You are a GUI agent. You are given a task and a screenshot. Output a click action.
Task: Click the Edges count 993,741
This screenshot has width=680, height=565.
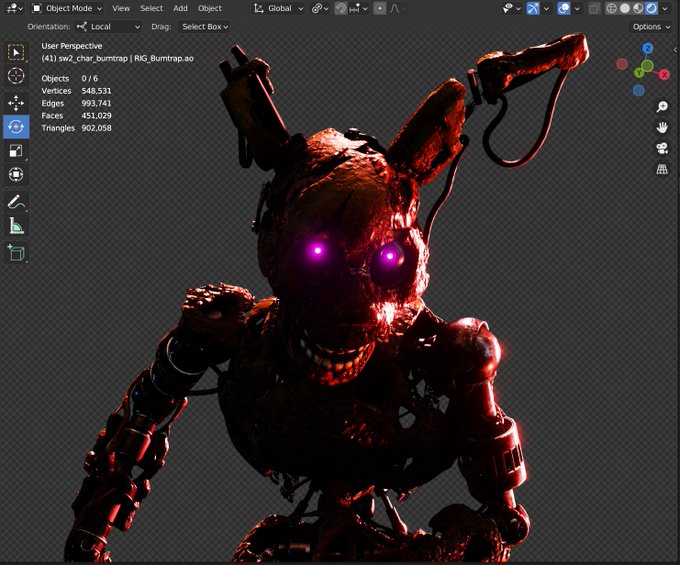pos(96,103)
